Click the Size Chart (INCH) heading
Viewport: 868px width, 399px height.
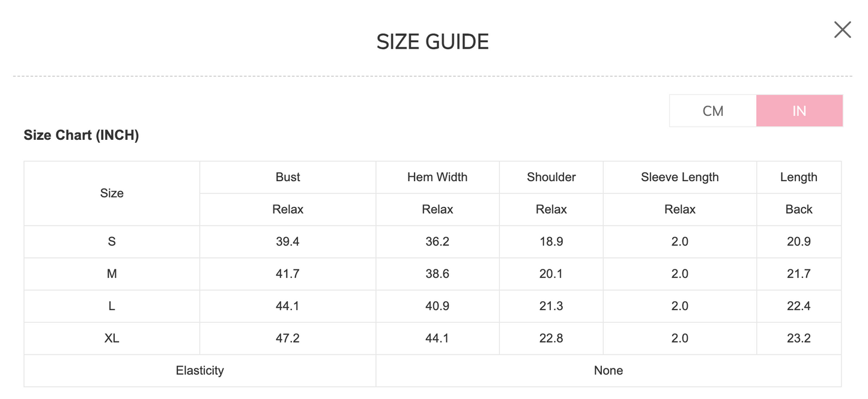(x=81, y=136)
